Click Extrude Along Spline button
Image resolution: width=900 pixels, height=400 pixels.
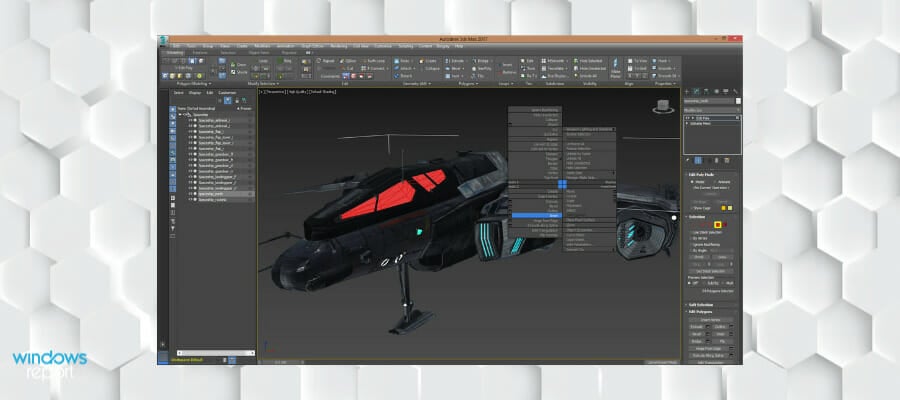click(x=708, y=356)
